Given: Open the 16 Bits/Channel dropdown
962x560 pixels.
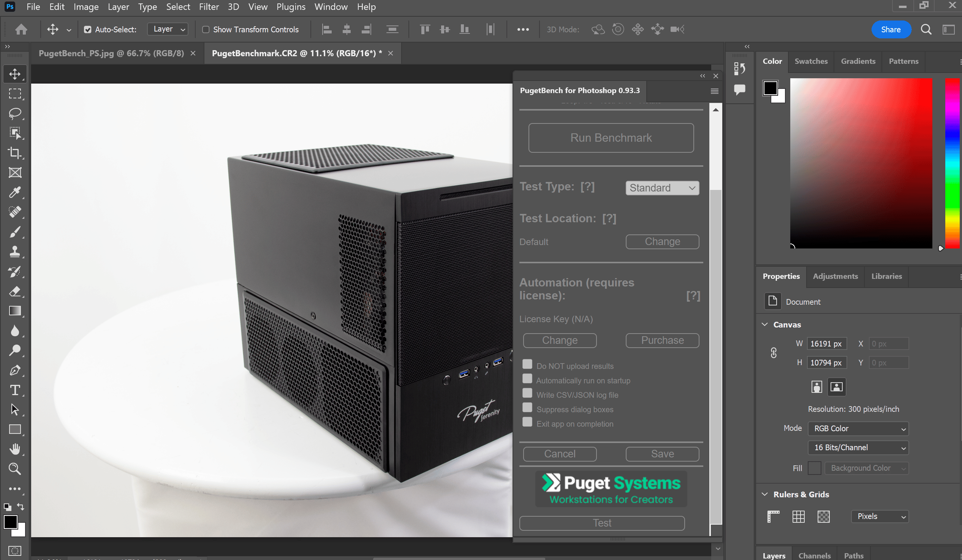Looking at the screenshot, I should [858, 448].
